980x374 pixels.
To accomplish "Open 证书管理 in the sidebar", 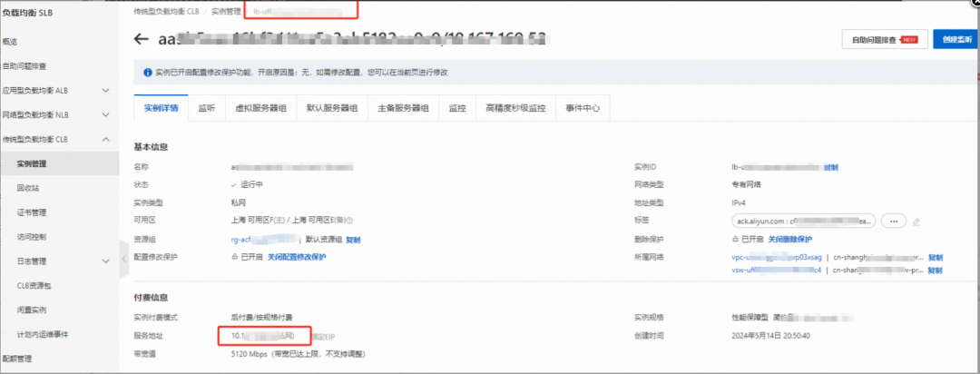I will (32, 212).
